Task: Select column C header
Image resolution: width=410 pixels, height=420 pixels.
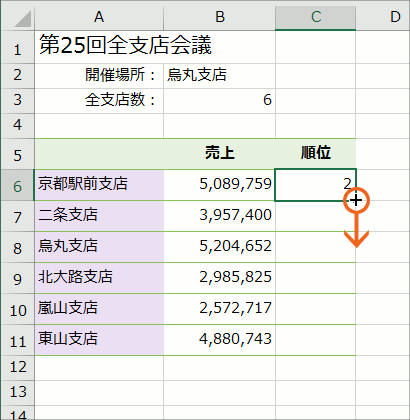Action: coord(316,16)
